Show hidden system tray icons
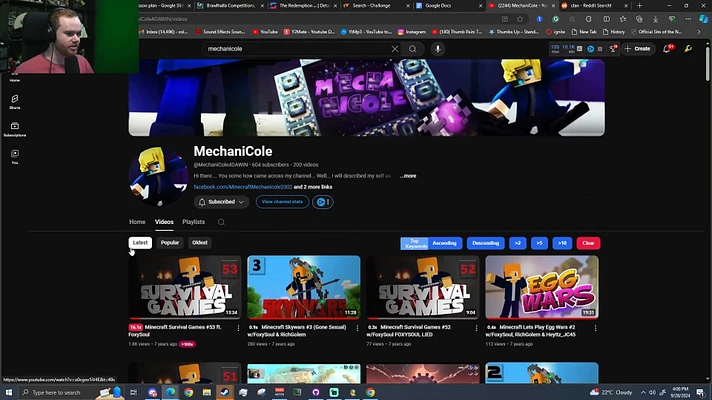Viewport: 712px width, 400px height. point(643,392)
